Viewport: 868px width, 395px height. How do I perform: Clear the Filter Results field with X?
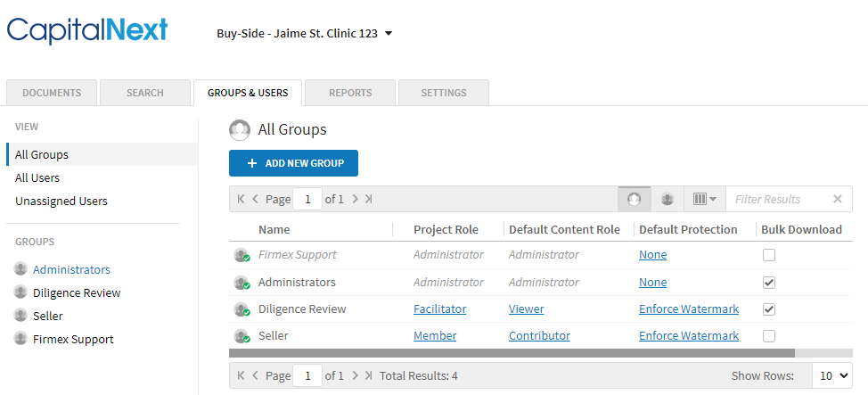pos(837,199)
